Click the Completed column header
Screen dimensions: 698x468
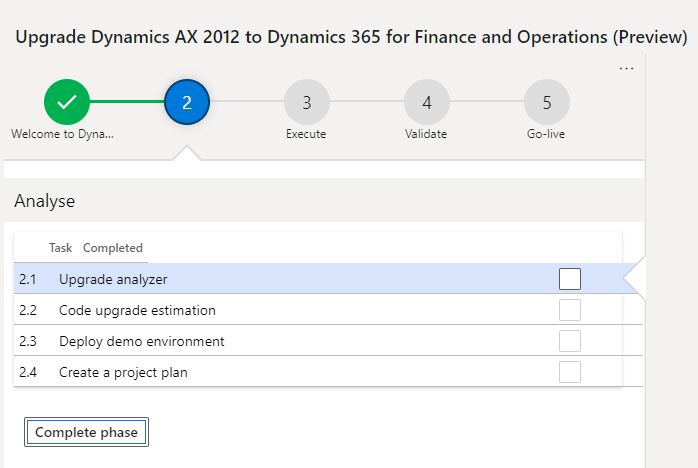tap(113, 248)
